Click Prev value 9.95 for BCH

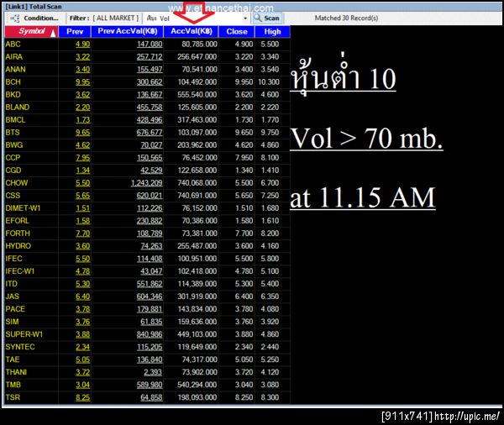click(83, 82)
